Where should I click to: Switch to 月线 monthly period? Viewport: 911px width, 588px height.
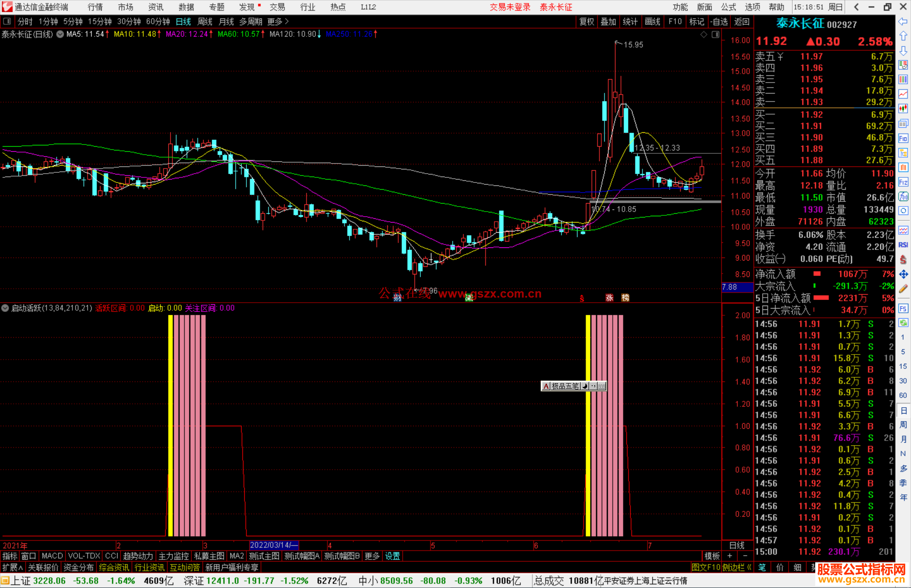[x=226, y=21]
